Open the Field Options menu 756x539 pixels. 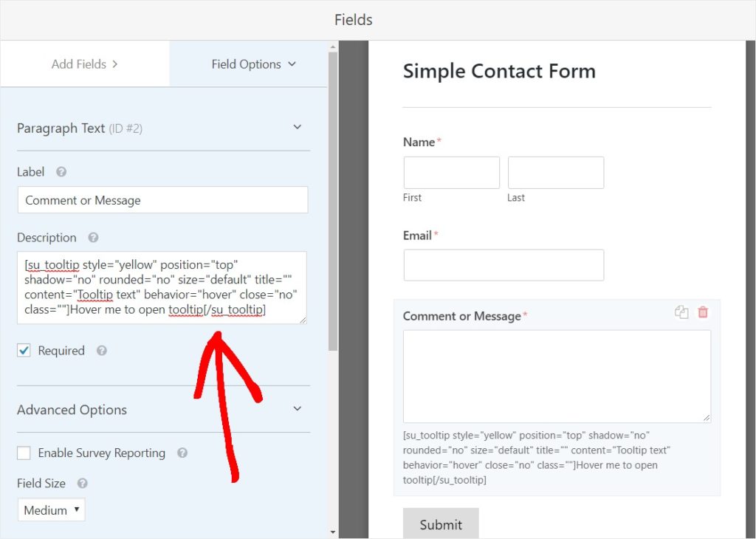247,64
